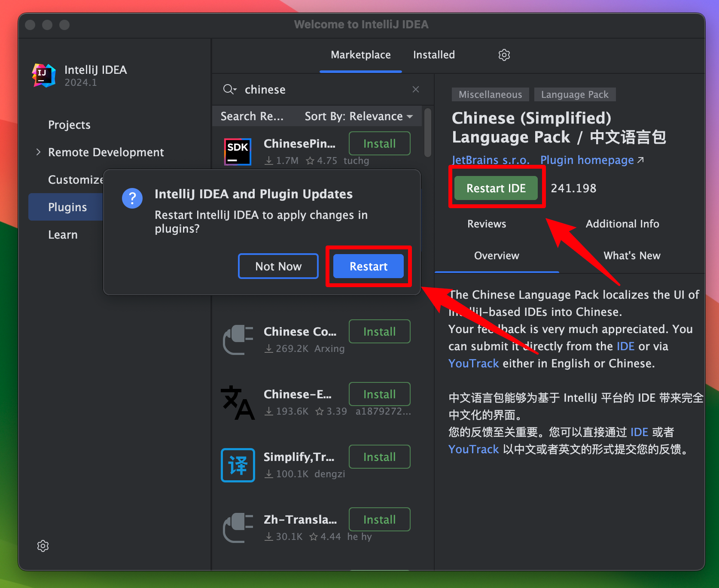
Task: Select the Zh-Transla... plugin name
Action: point(300,520)
